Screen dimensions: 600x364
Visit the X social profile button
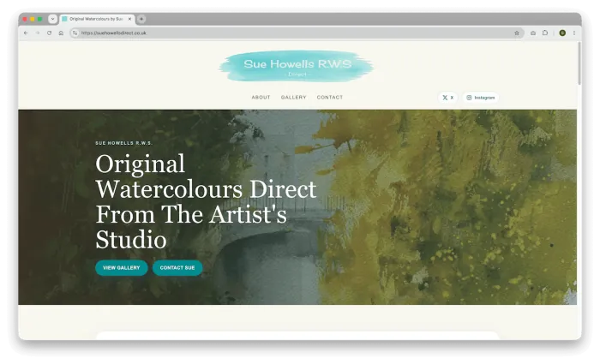447,98
